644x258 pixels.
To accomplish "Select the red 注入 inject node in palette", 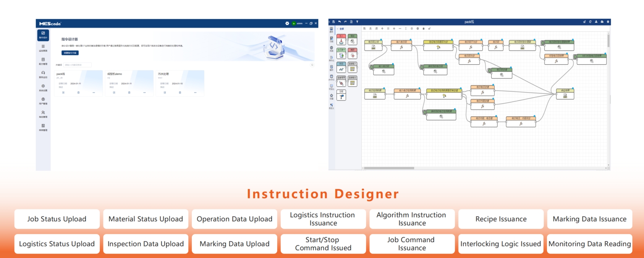I will point(341,40).
